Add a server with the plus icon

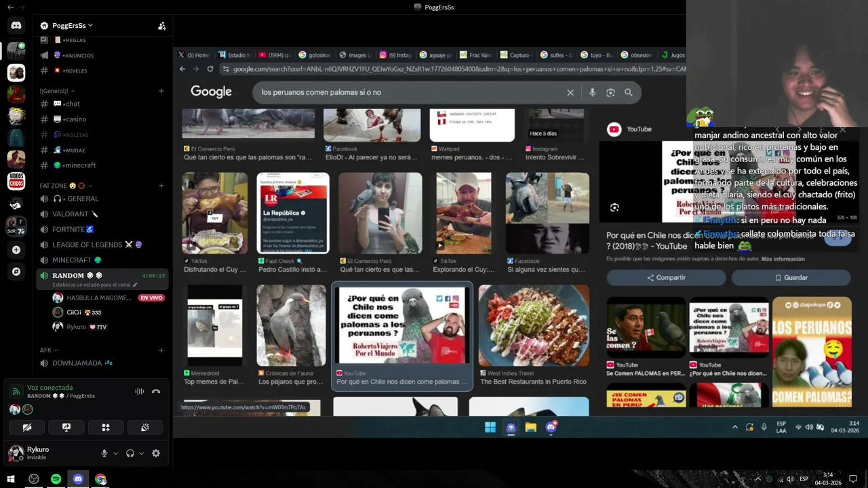coord(16,249)
